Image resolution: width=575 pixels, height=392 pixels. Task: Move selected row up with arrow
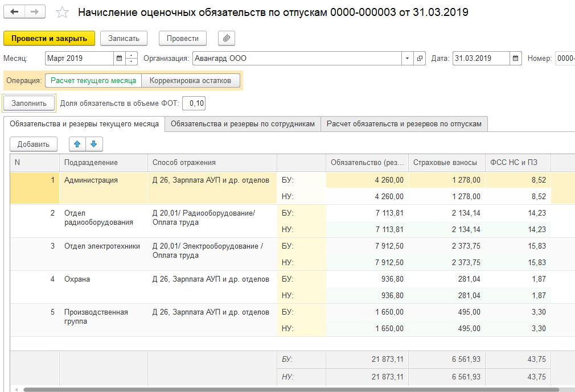pyautogui.click(x=77, y=144)
